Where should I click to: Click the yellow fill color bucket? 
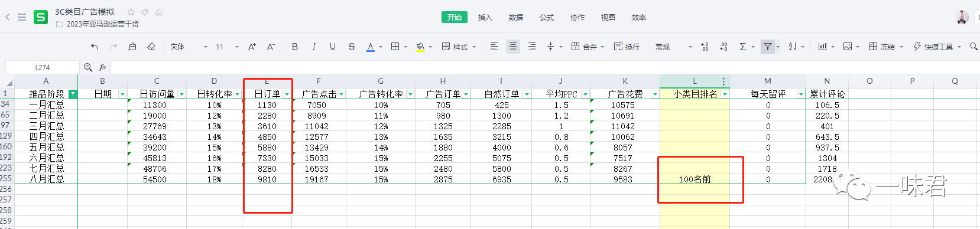pyautogui.click(x=420, y=47)
